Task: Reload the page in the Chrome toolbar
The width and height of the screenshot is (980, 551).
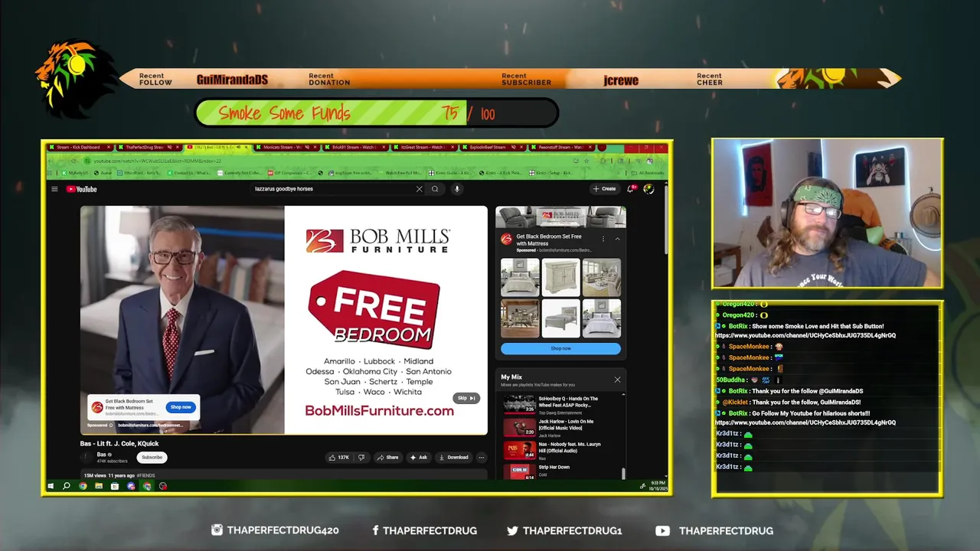Action: pyautogui.click(x=74, y=161)
